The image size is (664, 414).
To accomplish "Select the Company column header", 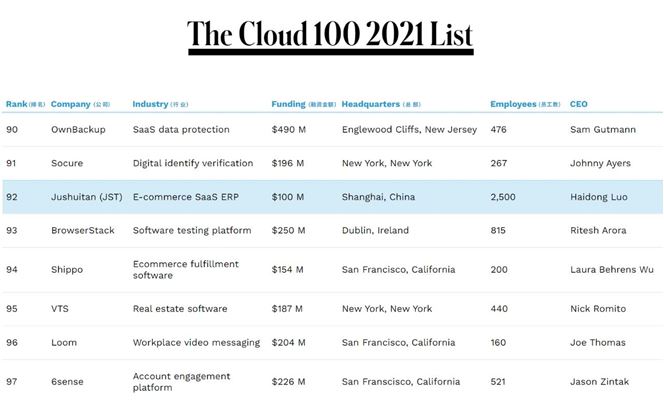I will coord(80,104).
